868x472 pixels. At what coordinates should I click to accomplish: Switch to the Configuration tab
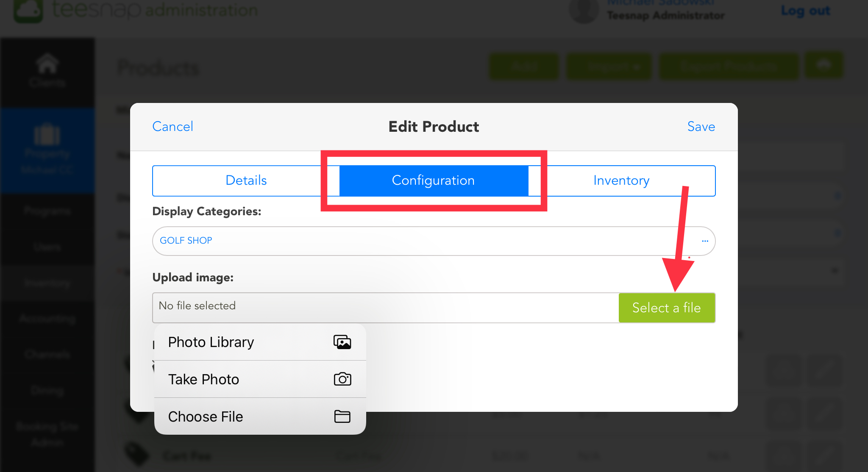(x=433, y=180)
